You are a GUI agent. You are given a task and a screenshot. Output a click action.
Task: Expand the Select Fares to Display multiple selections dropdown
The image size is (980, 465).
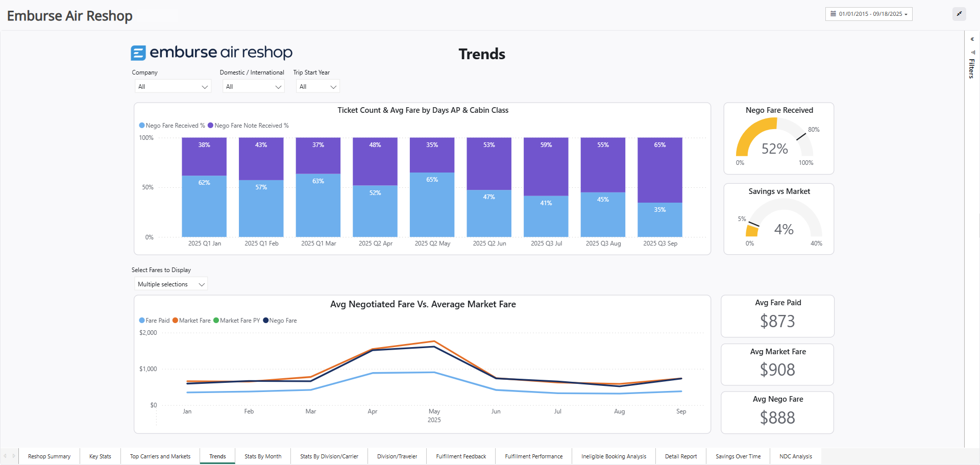tap(170, 284)
